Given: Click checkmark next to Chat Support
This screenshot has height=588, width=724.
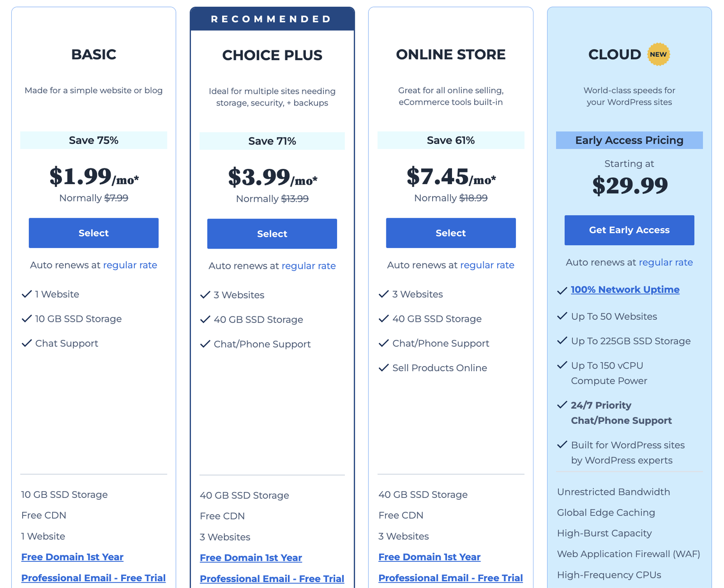Looking at the screenshot, I should [27, 343].
